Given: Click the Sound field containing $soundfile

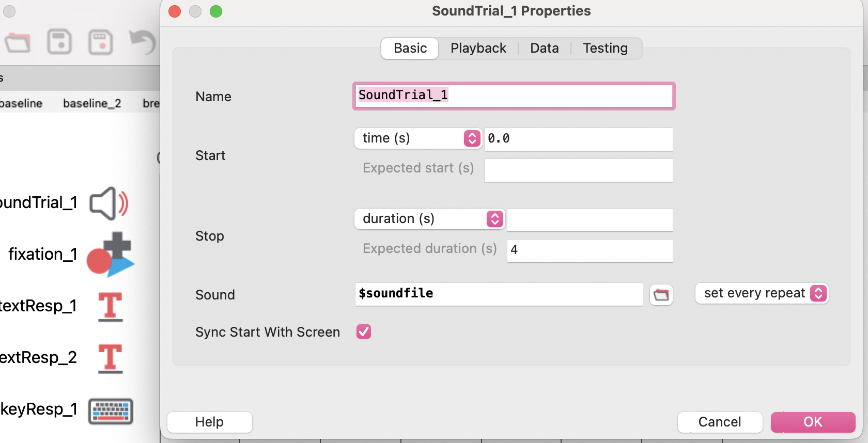Looking at the screenshot, I should pyautogui.click(x=499, y=294).
